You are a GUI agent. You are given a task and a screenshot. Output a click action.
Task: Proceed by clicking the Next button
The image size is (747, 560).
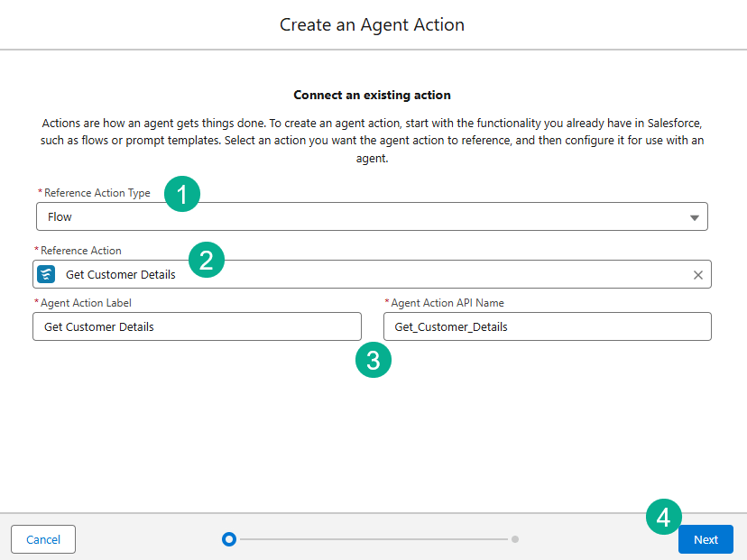pyautogui.click(x=705, y=539)
